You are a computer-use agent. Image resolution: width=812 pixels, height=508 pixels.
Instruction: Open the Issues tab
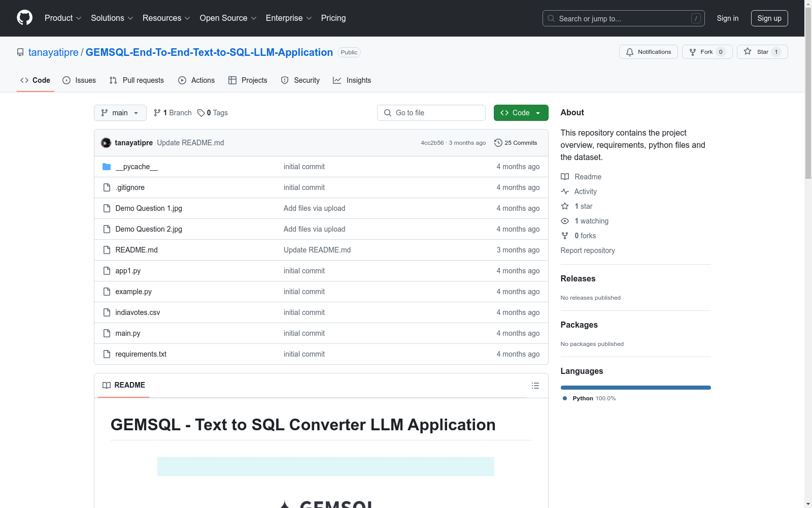[x=79, y=80]
